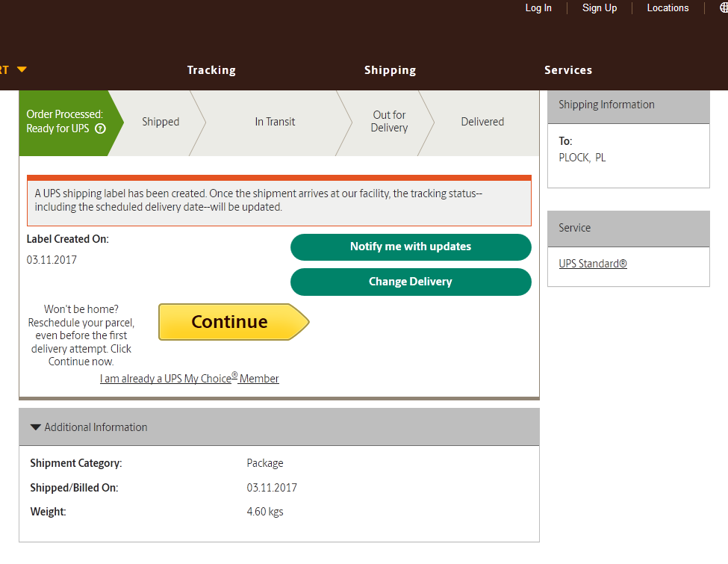
Task: Expand orange dropdown arrow in navigation bar
Action: click(22, 69)
